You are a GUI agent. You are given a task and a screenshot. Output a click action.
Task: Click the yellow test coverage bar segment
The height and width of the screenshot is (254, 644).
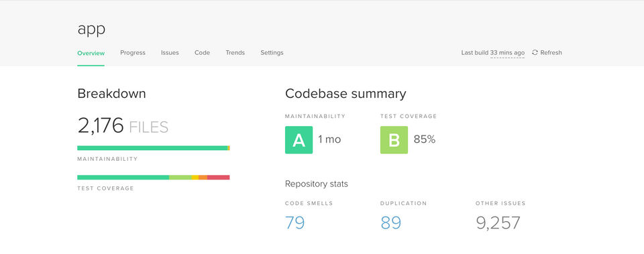[x=195, y=178]
